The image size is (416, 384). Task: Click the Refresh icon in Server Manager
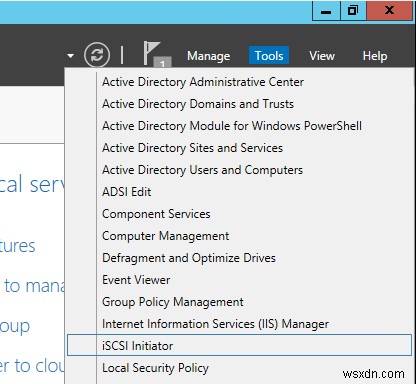point(97,55)
